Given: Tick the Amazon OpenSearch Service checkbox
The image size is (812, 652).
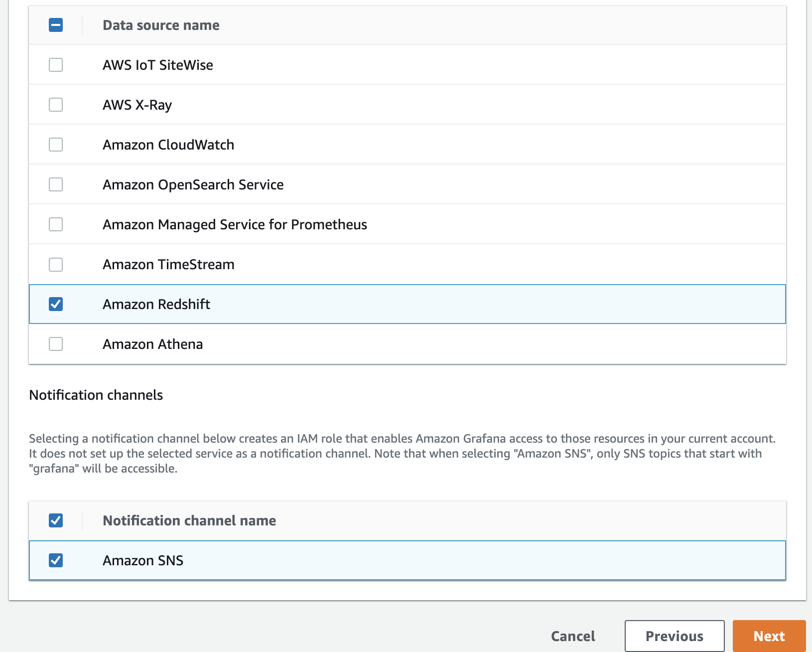Looking at the screenshot, I should (x=56, y=184).
